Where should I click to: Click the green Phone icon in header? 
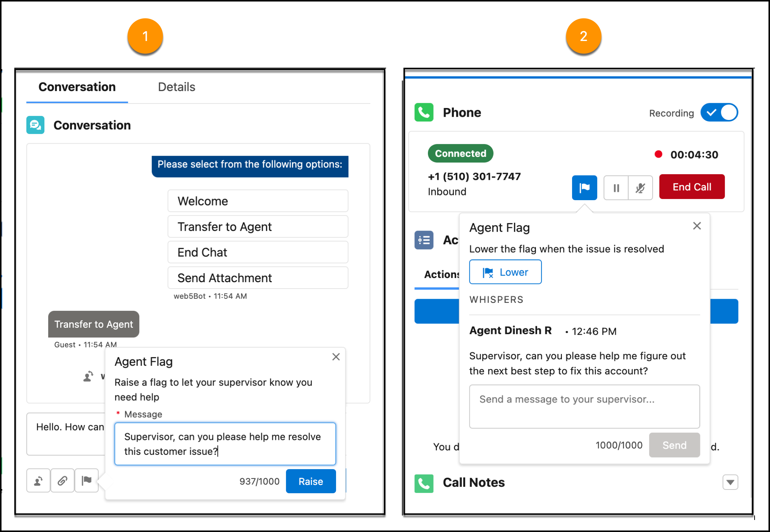[424, 112]
